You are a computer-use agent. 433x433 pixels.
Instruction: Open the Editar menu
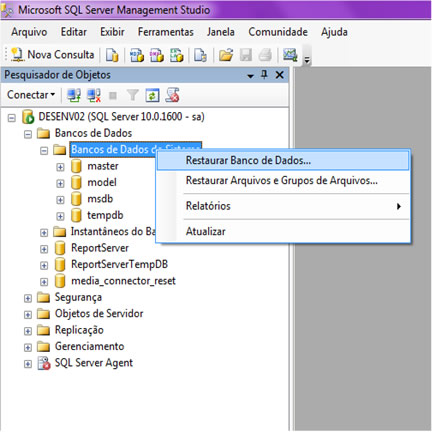74,32
